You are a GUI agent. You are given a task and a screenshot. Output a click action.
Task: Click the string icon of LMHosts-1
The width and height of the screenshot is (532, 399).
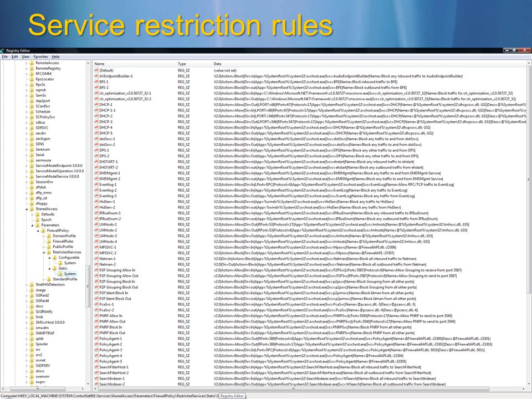pos(96,224)
